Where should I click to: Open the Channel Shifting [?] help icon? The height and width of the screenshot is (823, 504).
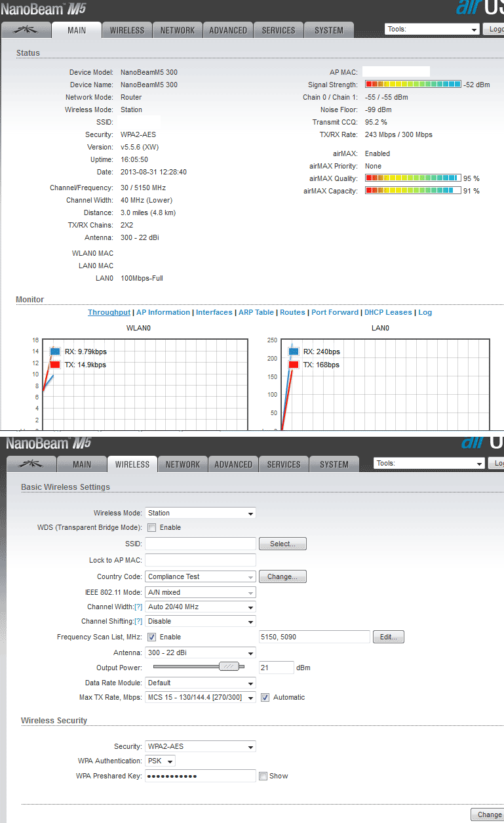click(138, 622)
